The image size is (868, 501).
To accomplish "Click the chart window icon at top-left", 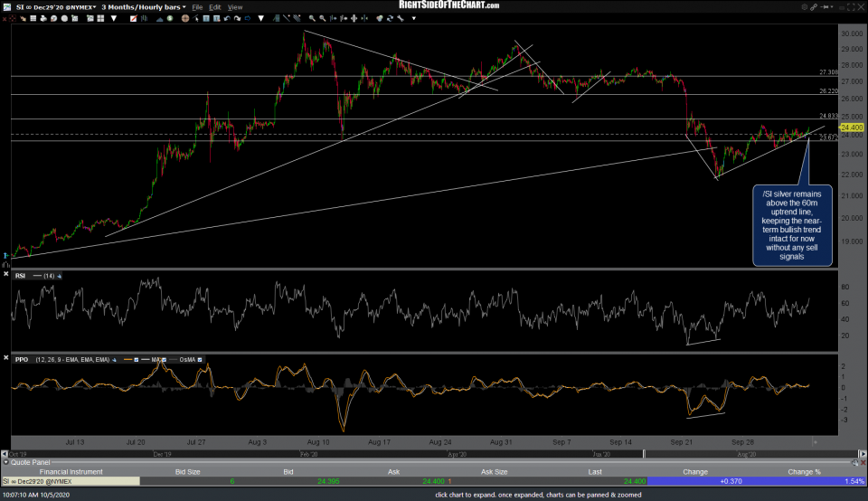I will tap(6, 6).
